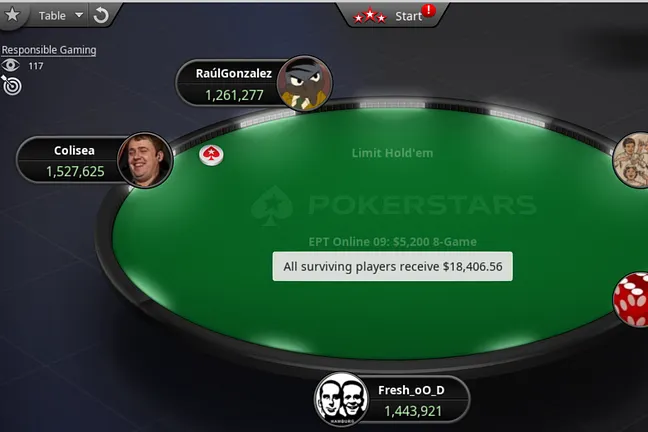Select Fresh_oO_D's two-faces avatar
The image size is (648, 432).
341,399
